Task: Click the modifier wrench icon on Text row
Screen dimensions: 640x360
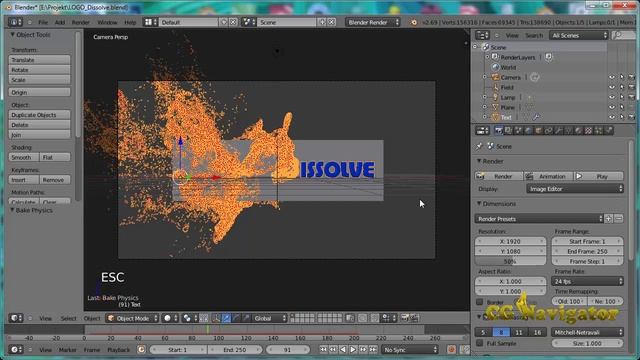Action: coord(536,117)
